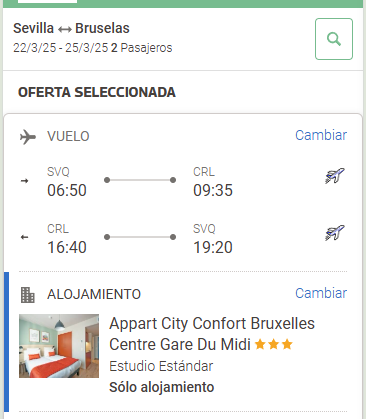This screenshot has height=419, width=366.
Task: Click the return flight airline logo
Action: pyautogui.click(x=335, y=233)
